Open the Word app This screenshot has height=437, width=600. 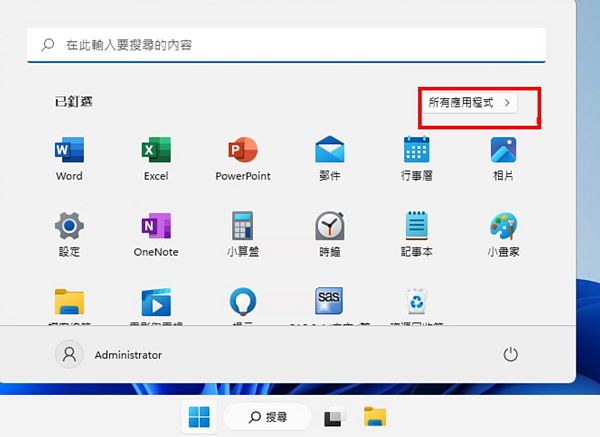point(69,152)
